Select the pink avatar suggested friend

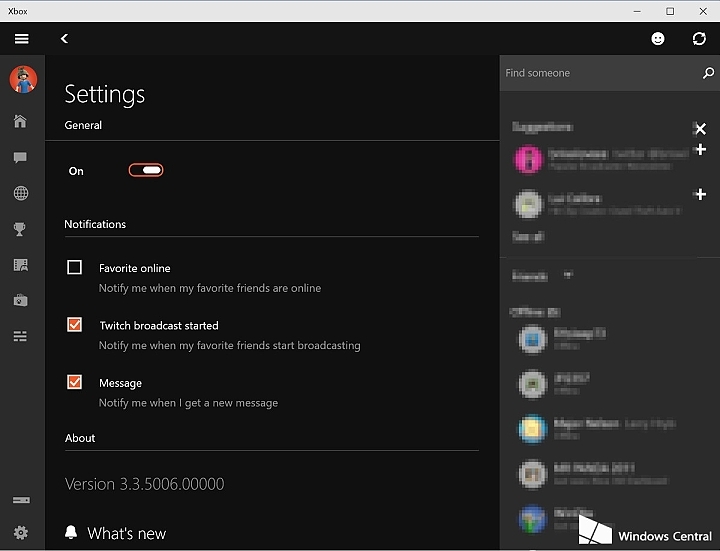pos(528,159)
